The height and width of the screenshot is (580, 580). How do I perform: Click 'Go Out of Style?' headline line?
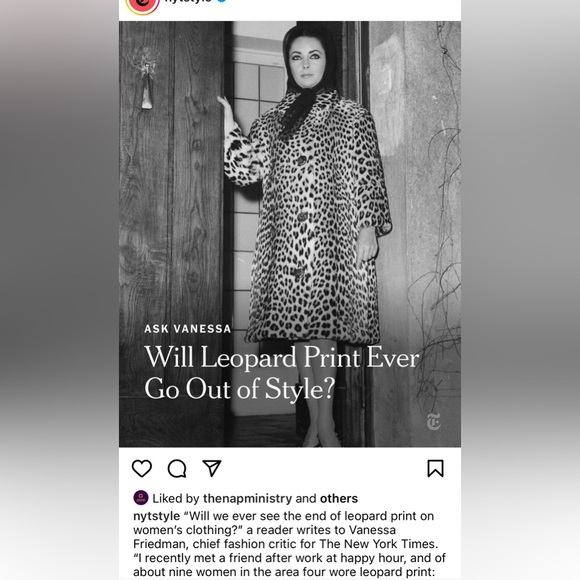[240, 389]
